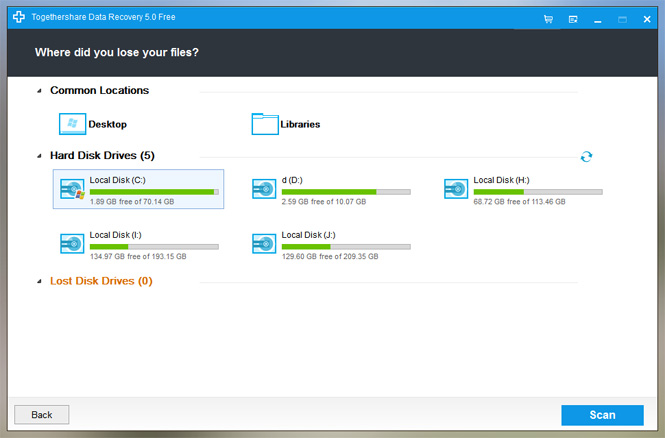Viewport: 665px width, 438px height.
Task: Click the Local Disk (I:) drive icon
Action: pyautogui.click(x=72, y=244)
